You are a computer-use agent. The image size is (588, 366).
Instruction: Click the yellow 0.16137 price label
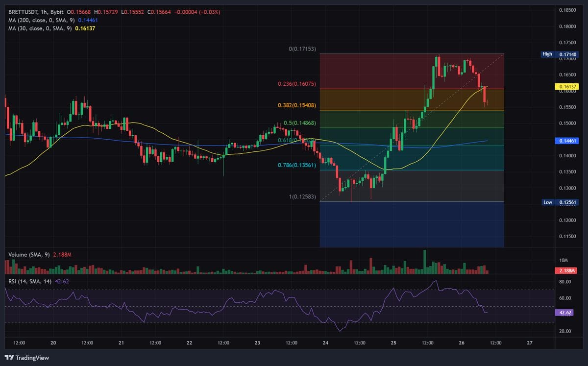pyautogui.click(x=568, y=86)
